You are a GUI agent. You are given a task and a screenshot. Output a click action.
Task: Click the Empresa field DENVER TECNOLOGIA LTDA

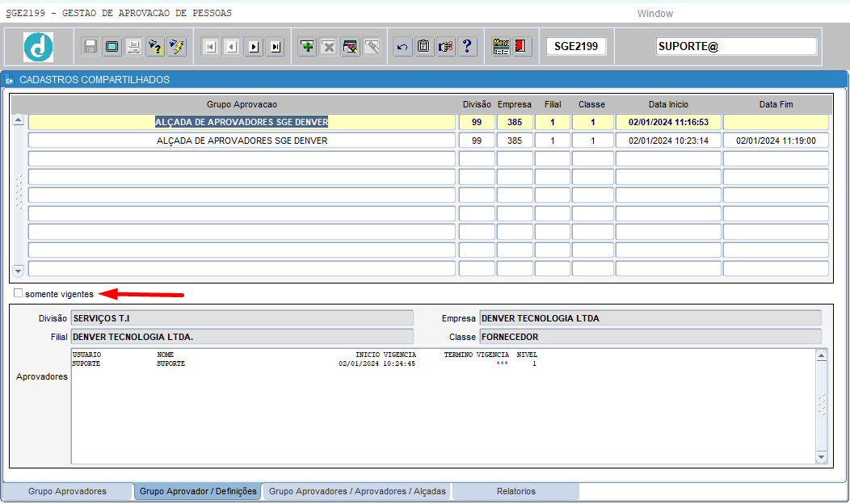pyautogui.click(x=650, y=318)
